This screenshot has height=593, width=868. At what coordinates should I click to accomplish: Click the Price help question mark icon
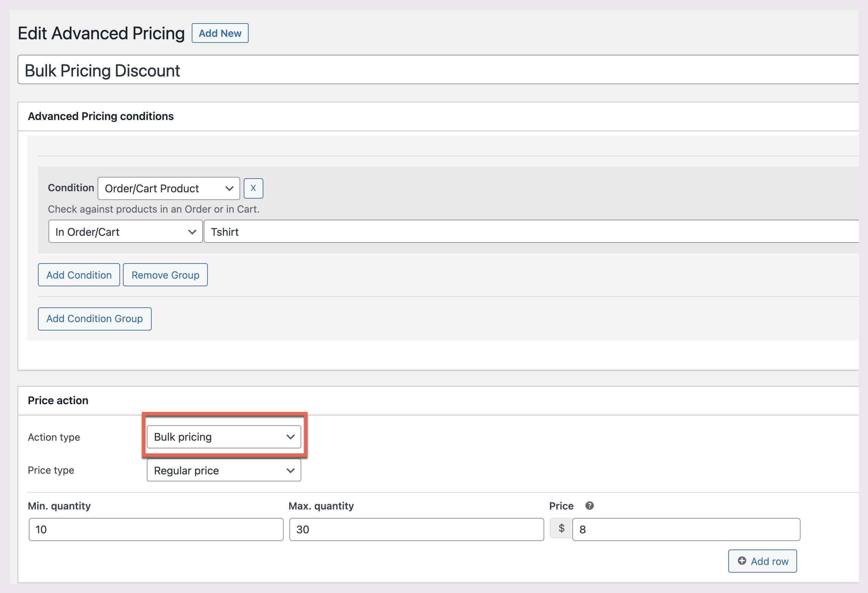pyautogui.click(x=589, y=506)
